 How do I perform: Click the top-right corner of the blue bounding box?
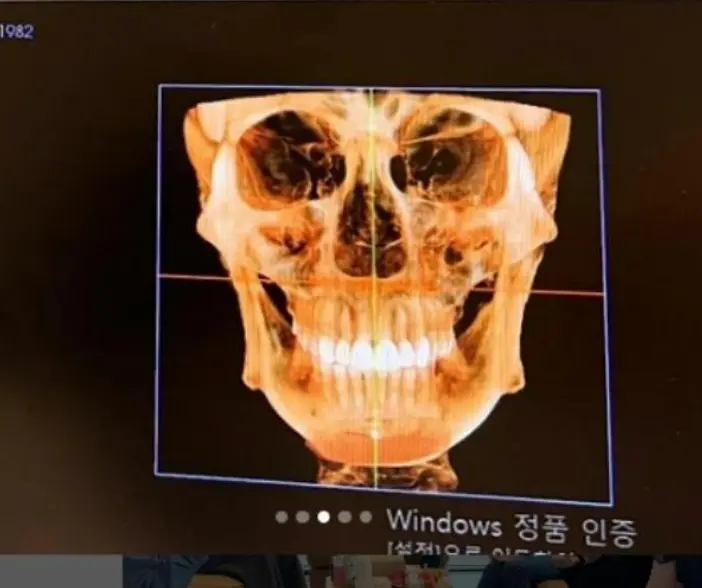tap(599, 91)
